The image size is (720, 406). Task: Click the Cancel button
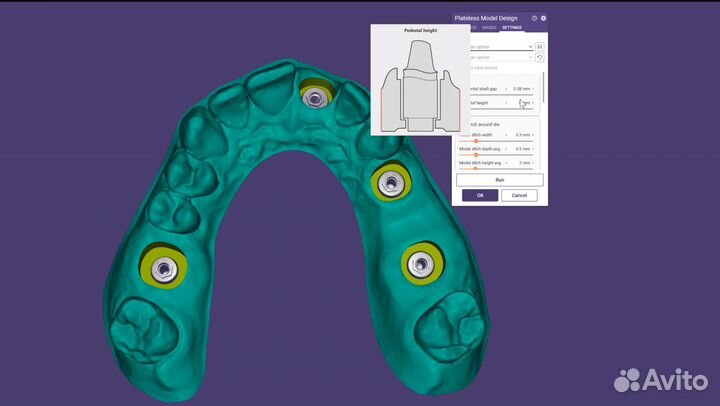point(519,195)
